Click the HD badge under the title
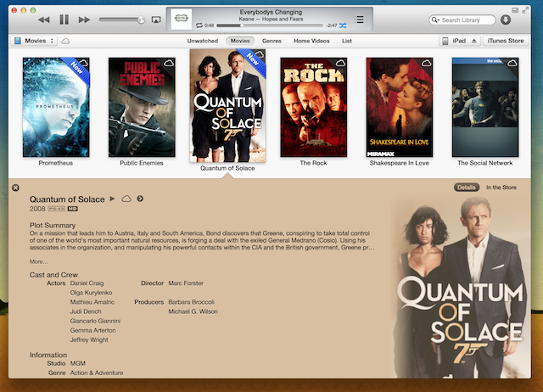This screenshot has width=543, height=392. [x=72, y=209]
